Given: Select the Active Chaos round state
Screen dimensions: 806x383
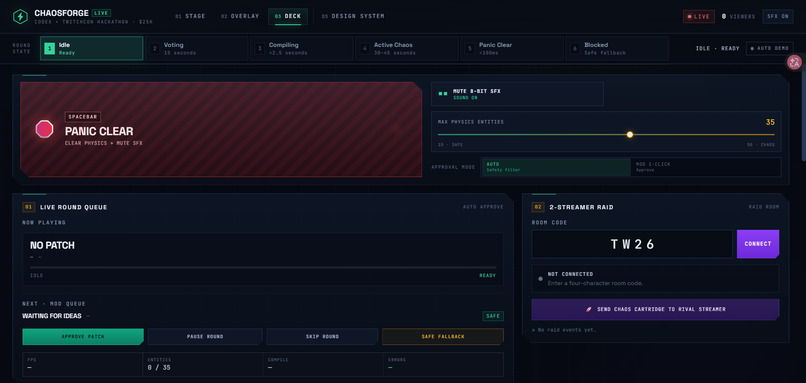Looking at the screenshot, I should click(x=407, y=48).
